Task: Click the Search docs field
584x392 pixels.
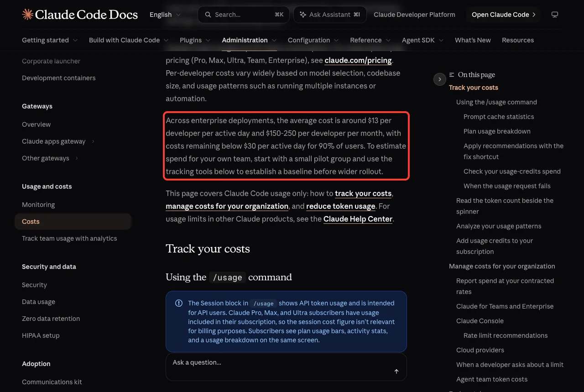Action: 244,15
